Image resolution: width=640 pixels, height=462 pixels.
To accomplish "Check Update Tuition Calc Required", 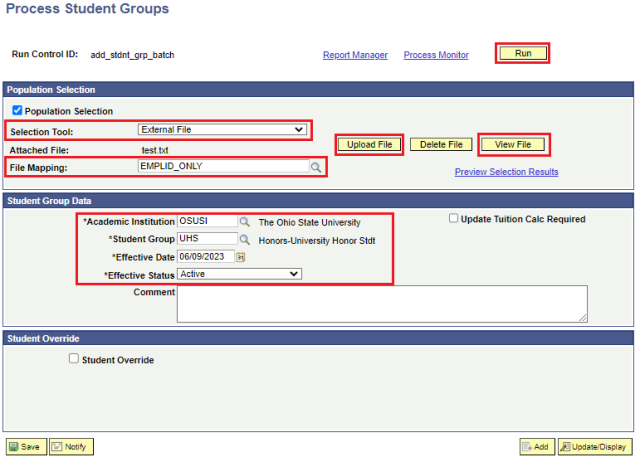I will [453, 218].
